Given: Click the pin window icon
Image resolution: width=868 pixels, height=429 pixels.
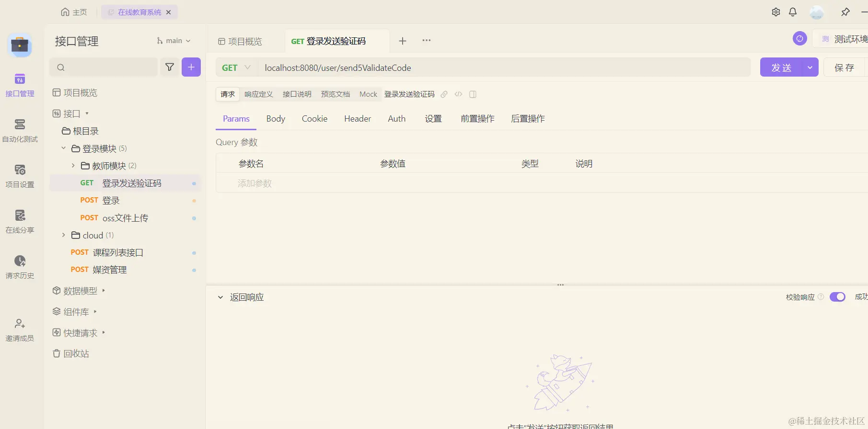Looking at the screenshot, I should [x=845, y=12].
